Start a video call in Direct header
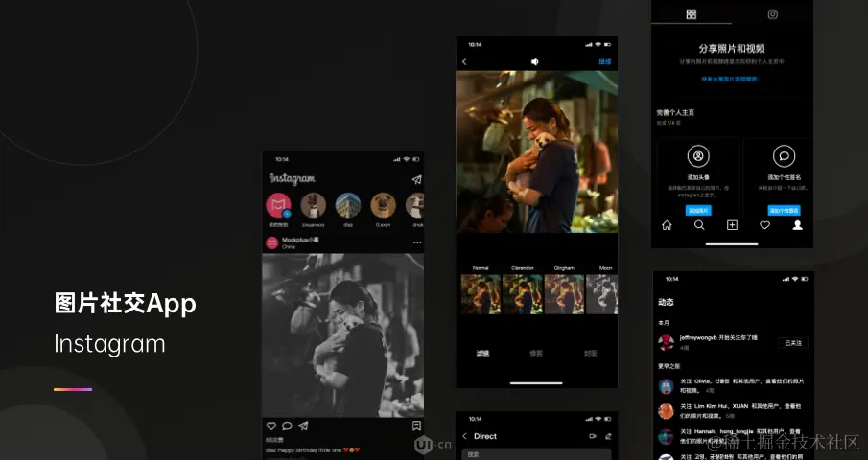868x460 pixels. [x=593, y=436]
